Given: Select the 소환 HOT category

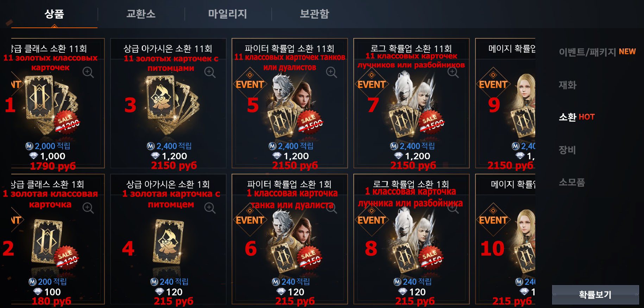Looking at the screenshot, I should click(x=576, y=117).
